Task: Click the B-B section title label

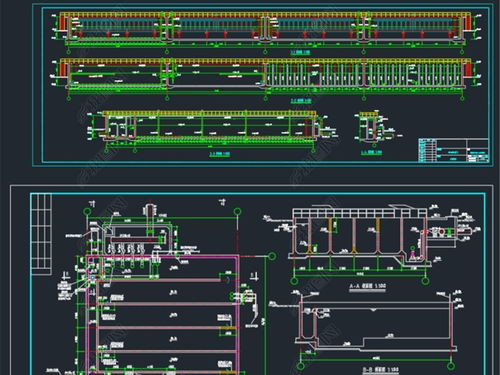Action: click(380, 370)
